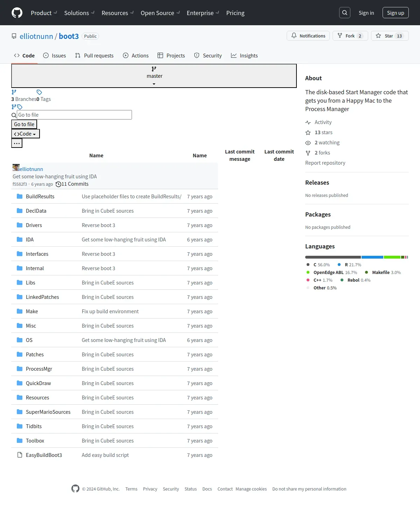Go to the Actions tab
Image resolution: width=420 pixels, height=507 pixels.
coord(136,55)
